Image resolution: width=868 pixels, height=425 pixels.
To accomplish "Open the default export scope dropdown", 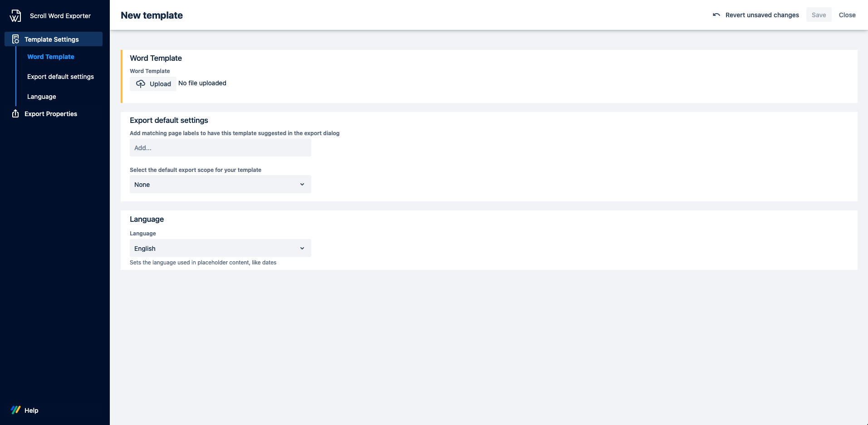I will (x=220, y=185).
